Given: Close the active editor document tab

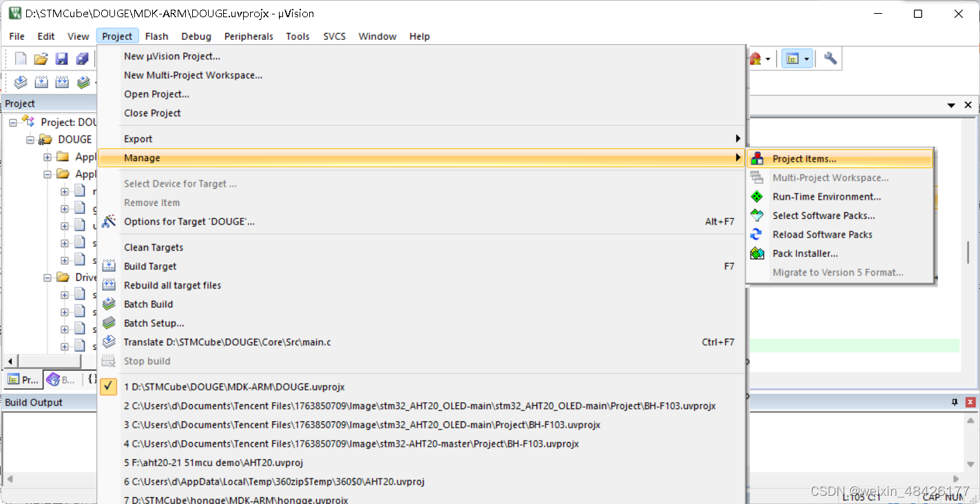Looking at the screenshot, I should coord(968,105).
